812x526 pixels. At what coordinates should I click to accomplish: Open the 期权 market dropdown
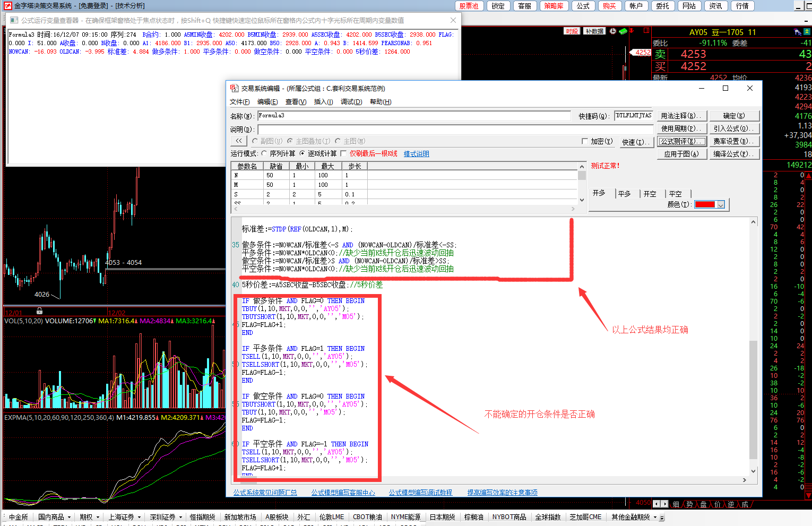pos(98,517)
